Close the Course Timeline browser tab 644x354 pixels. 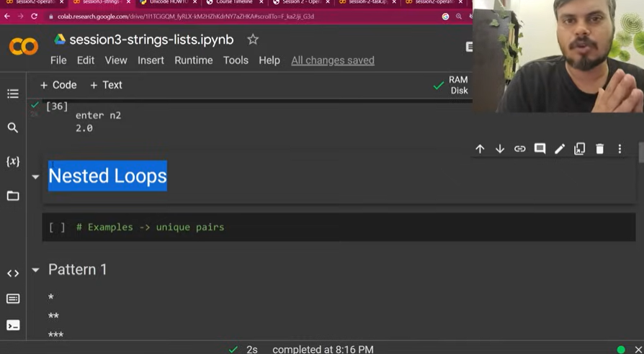point(261,2)
